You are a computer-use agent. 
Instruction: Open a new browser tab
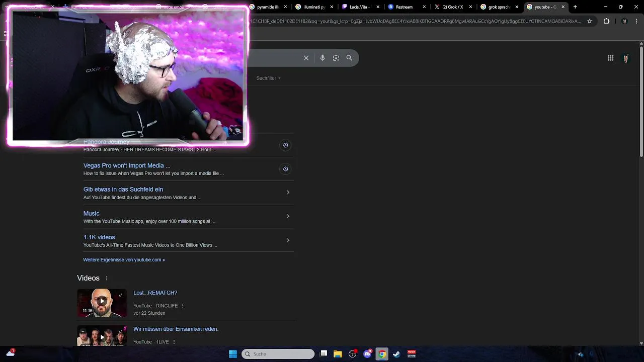pos(575,7)
